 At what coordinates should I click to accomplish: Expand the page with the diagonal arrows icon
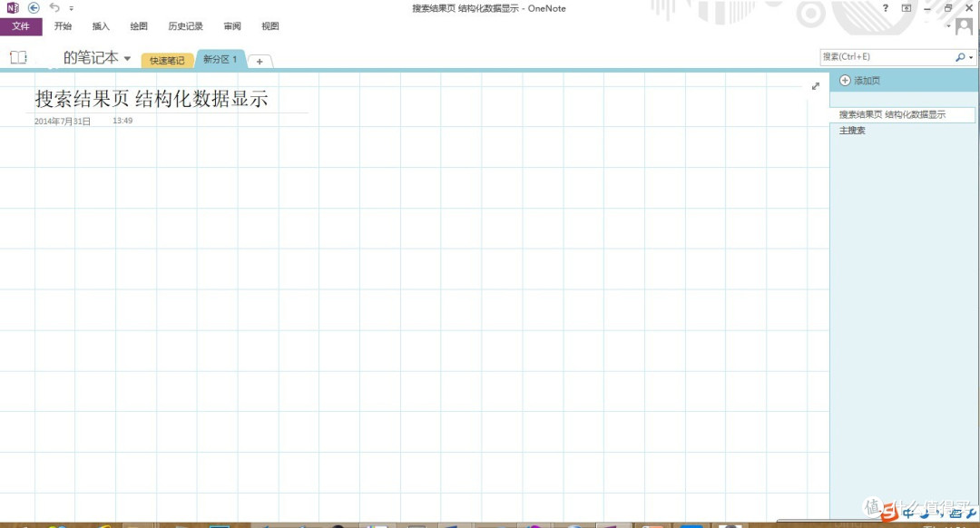coord(816,86)
